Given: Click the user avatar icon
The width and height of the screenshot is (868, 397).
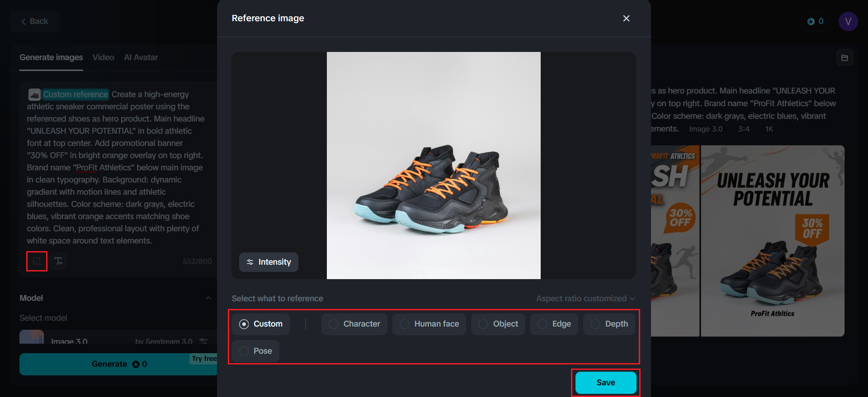Looking at the screenshot, I should (848, 21).
